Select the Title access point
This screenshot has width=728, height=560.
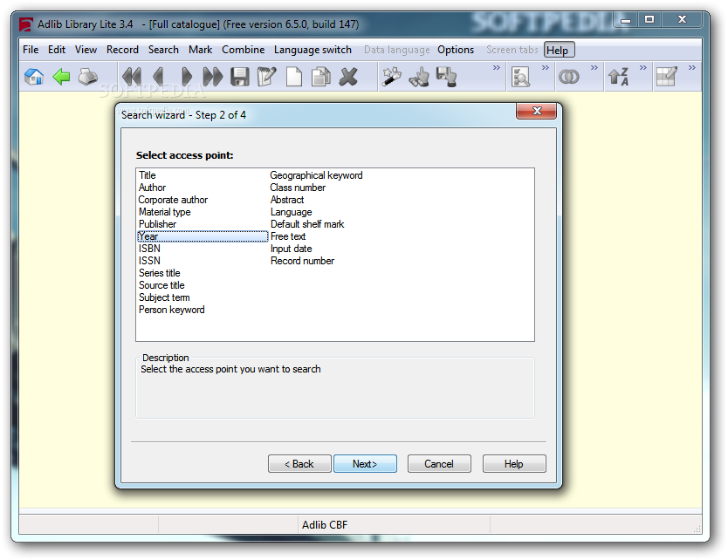148,175
